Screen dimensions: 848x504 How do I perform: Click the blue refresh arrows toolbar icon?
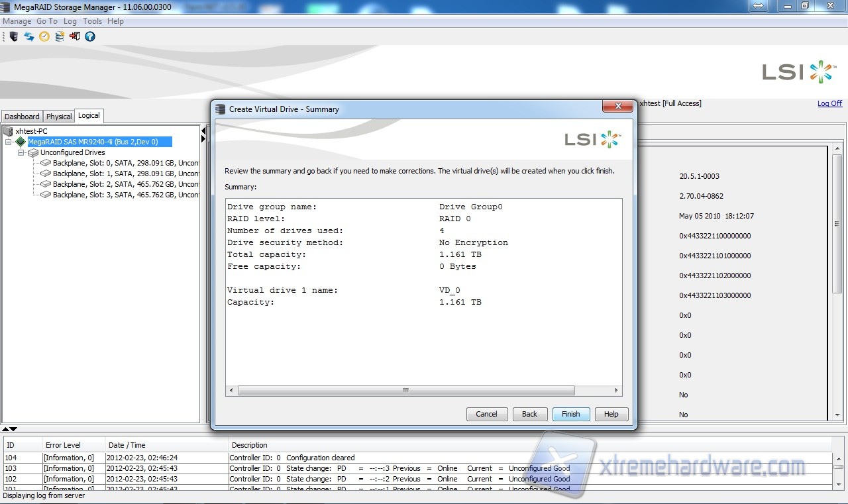(29, 36)
